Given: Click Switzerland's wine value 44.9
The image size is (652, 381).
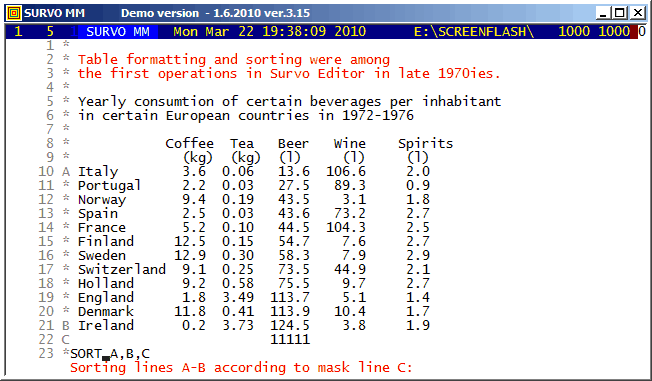Looking at the screenshot, I should pyautogui.click(x=350, y=270).
